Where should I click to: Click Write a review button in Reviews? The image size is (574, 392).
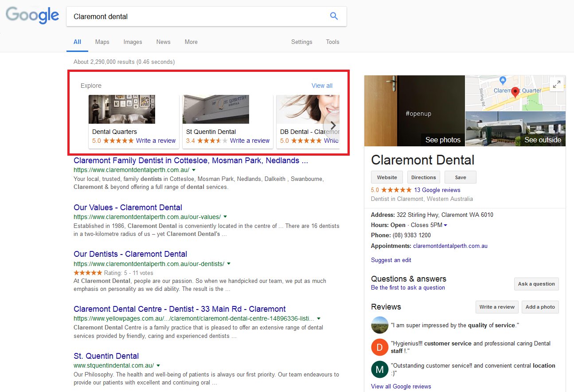(497, 307)
